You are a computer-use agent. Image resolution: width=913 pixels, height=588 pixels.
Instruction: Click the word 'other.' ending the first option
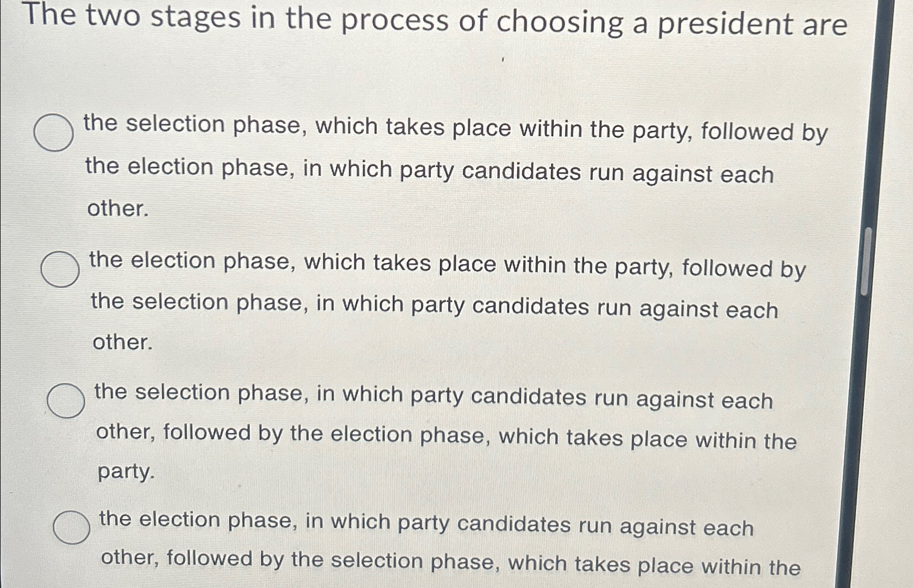coord(117,210)
